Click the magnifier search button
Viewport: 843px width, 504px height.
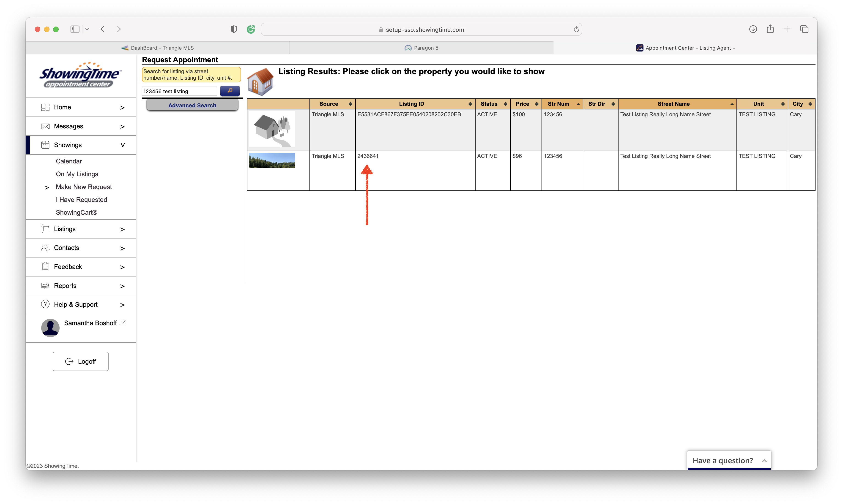click(x=230, y=91)
